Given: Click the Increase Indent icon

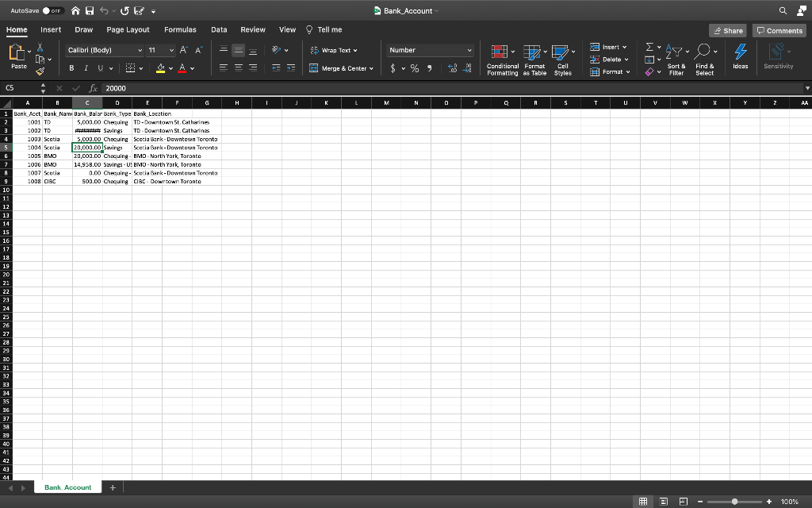Looking at the screenshot, I should 291,68.
